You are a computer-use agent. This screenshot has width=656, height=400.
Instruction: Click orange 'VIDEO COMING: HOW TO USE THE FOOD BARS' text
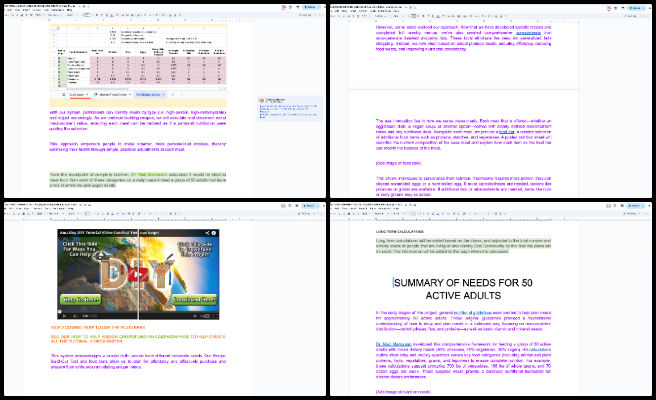point(98,327)
